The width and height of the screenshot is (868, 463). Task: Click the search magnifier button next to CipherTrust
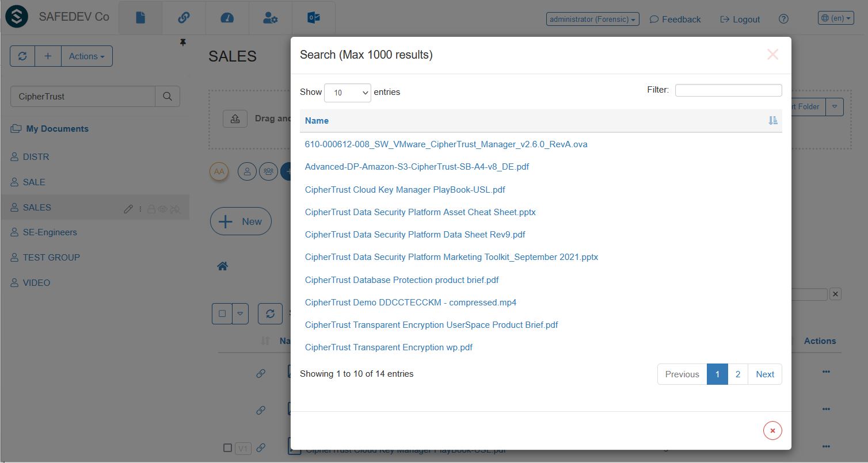[167, 97]
